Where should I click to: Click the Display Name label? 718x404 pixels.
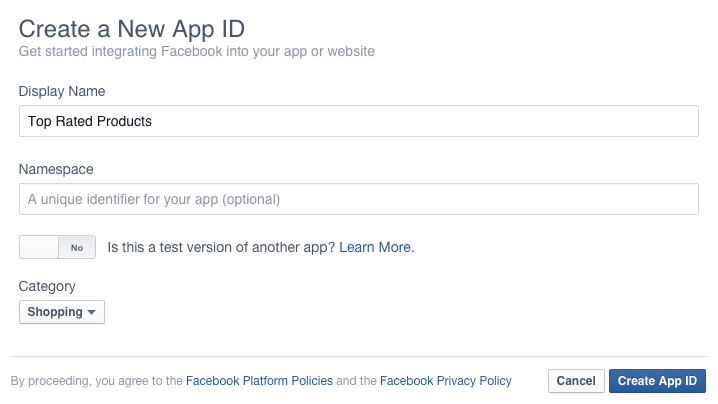pyautogui.click(x=62, y=92)
